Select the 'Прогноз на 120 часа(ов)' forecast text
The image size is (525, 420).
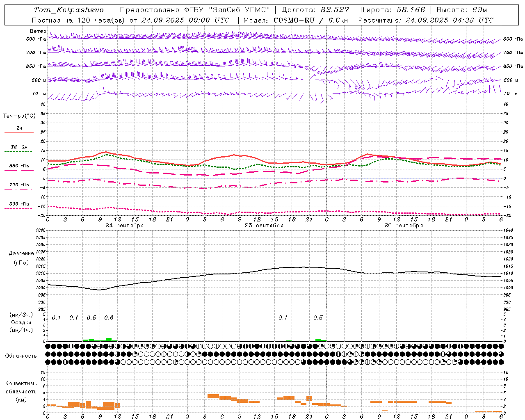(79, 20)
